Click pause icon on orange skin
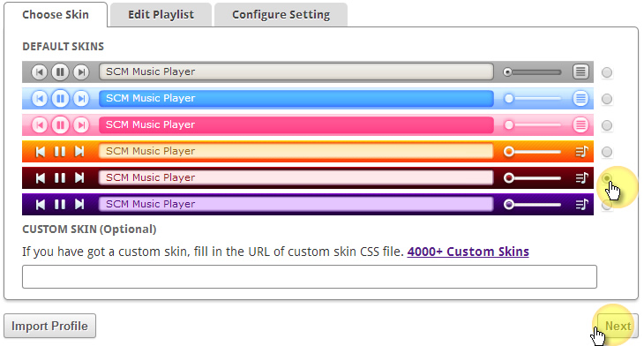 coord(60,152)
